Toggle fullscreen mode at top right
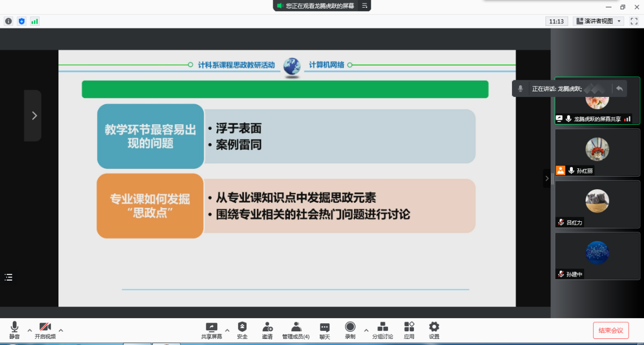644x345 pixels. tap(633, 21)
